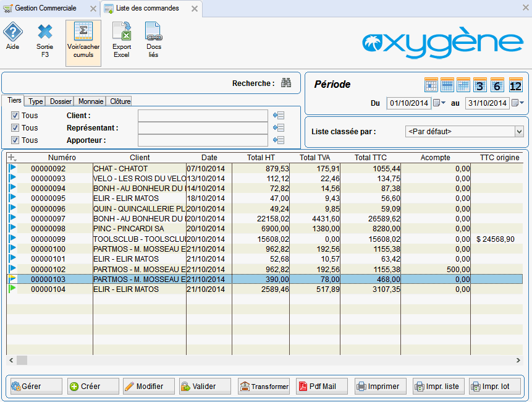Click the Pdf Mail button
This screenshot has width=532, height=402.
(322, 387)
